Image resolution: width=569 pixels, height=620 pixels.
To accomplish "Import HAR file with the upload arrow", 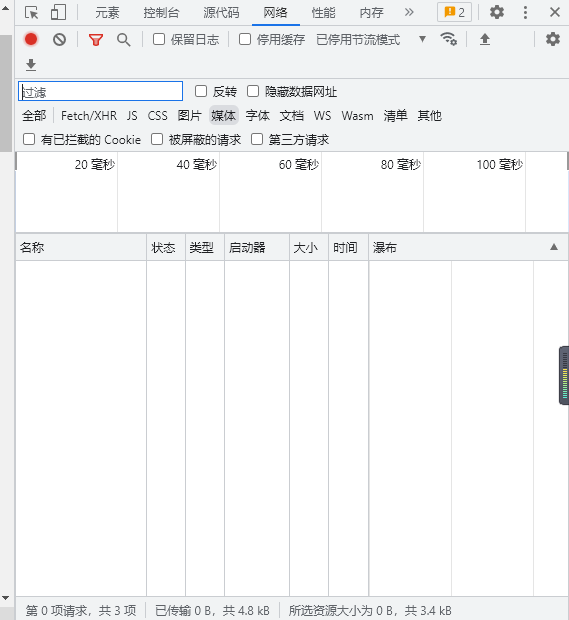I will click(485, 39).
